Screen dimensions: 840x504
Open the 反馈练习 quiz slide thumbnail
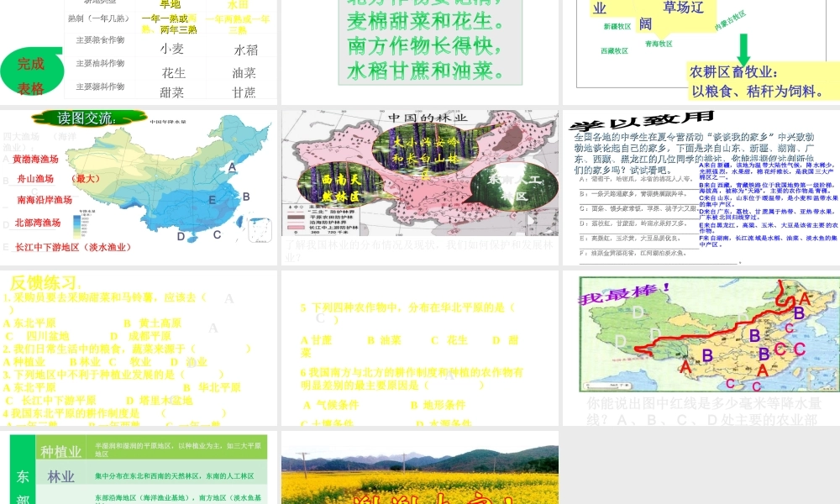[x=139, y=348]
